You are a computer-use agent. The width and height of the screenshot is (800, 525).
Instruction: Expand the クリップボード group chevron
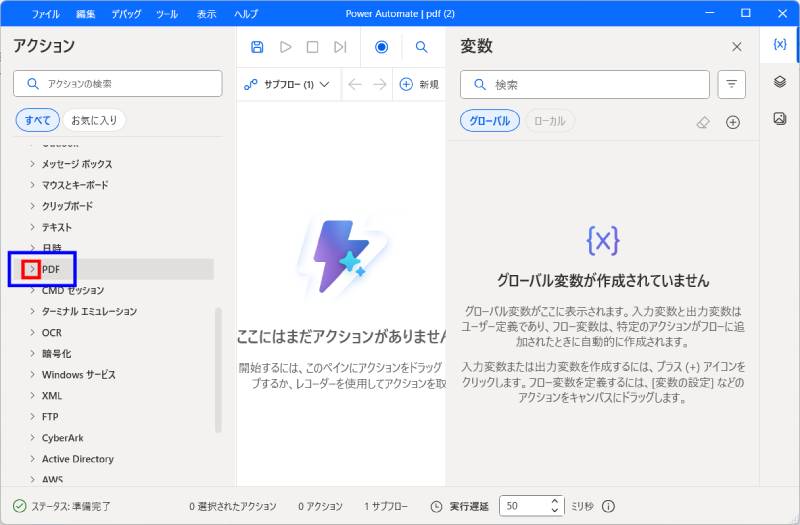coord(32,206)
